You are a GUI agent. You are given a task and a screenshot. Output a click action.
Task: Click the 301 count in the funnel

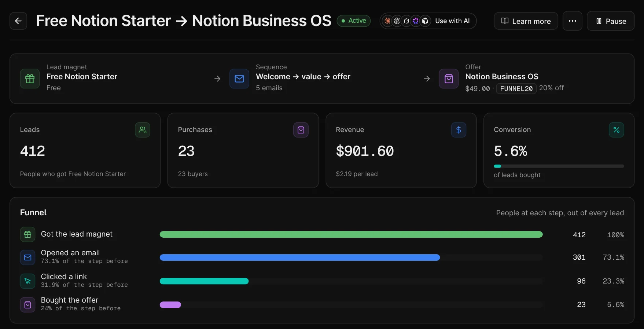click(x=579, y=257)
